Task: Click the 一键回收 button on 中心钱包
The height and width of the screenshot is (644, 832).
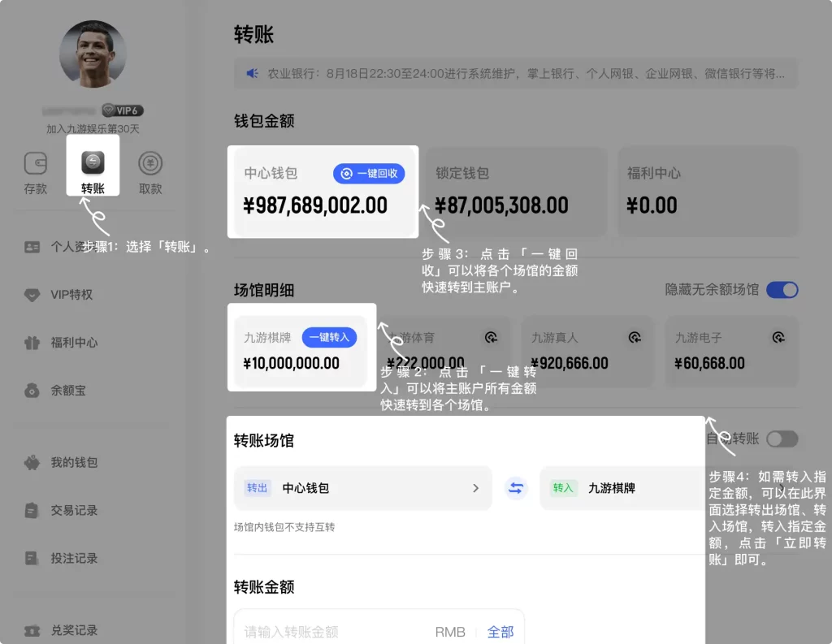Action: click(369, 174)
